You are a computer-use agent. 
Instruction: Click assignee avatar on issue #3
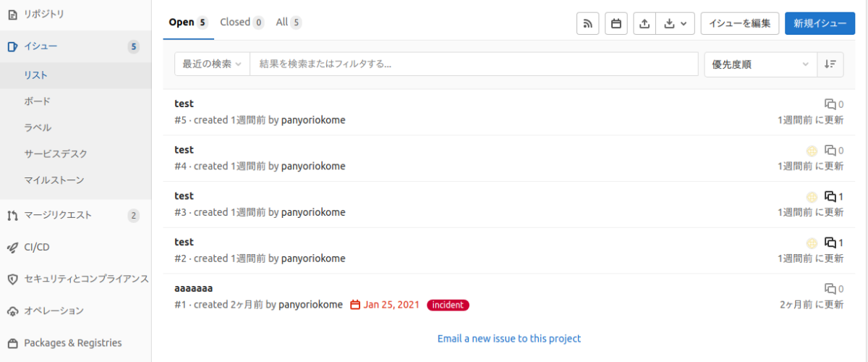click(812, 197)
